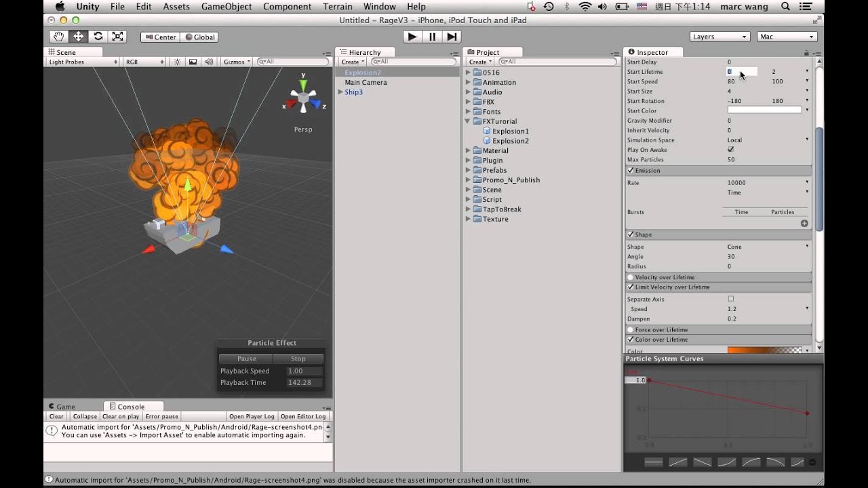Enable Velocity over Lifetime module
Viewport: 868px width, 488px height.
pos(631,277)
